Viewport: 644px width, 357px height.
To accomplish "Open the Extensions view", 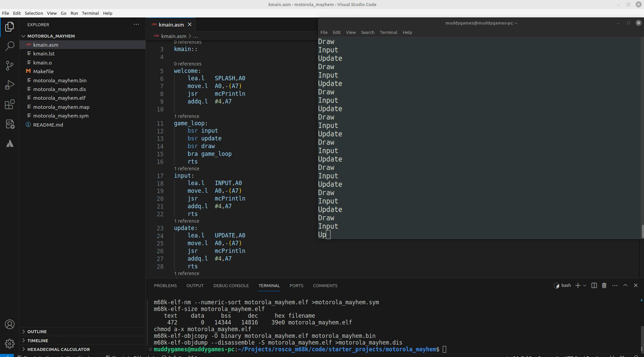I will tap(10, 104).
